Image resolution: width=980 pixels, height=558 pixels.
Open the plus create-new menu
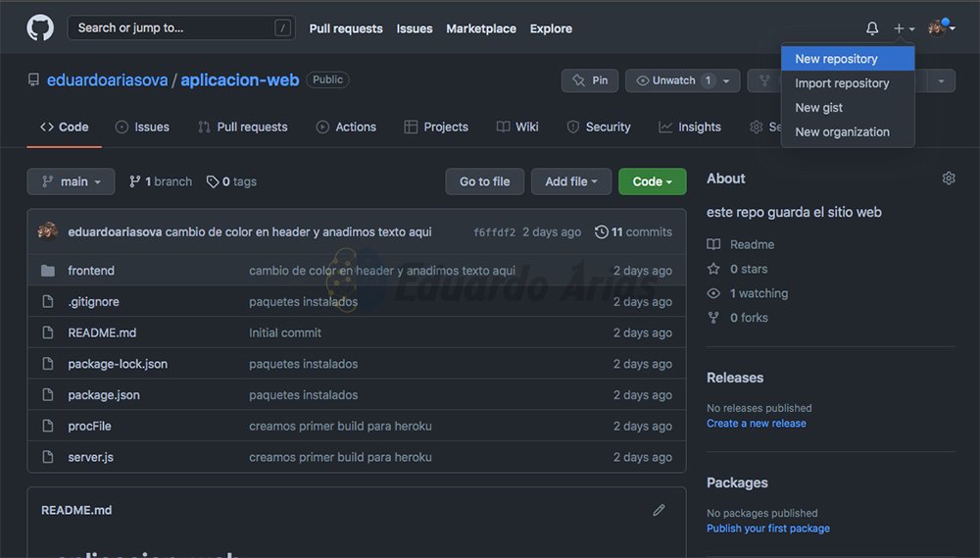point(904,28)
